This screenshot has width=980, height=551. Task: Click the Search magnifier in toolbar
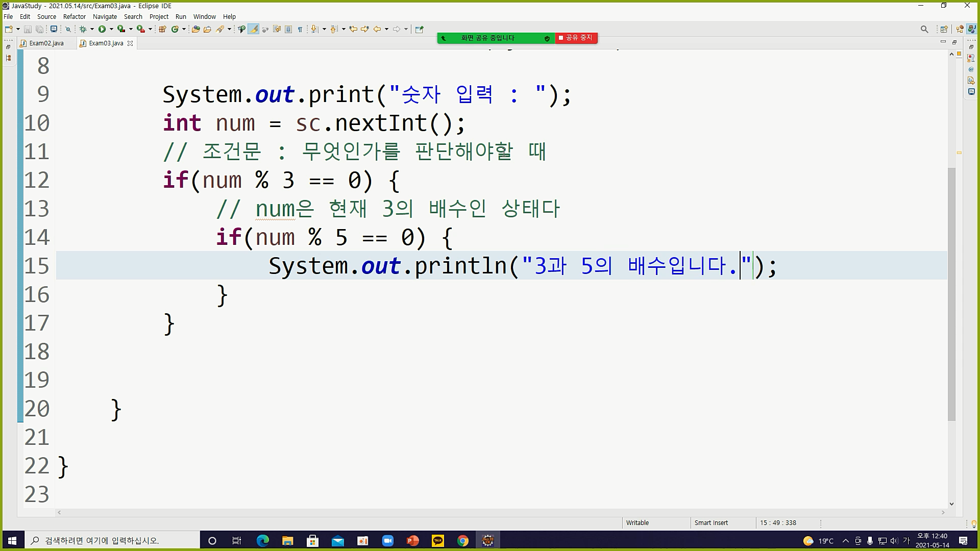click(x=924, y=29)
